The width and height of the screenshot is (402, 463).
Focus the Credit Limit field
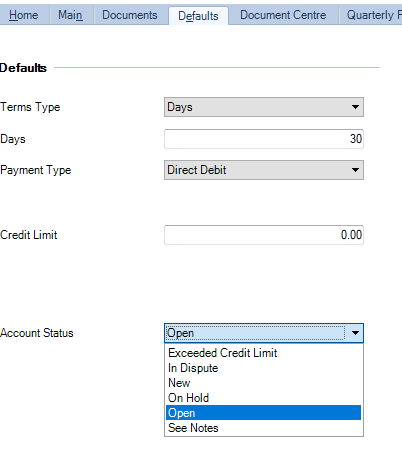click(x=264, y=235)
